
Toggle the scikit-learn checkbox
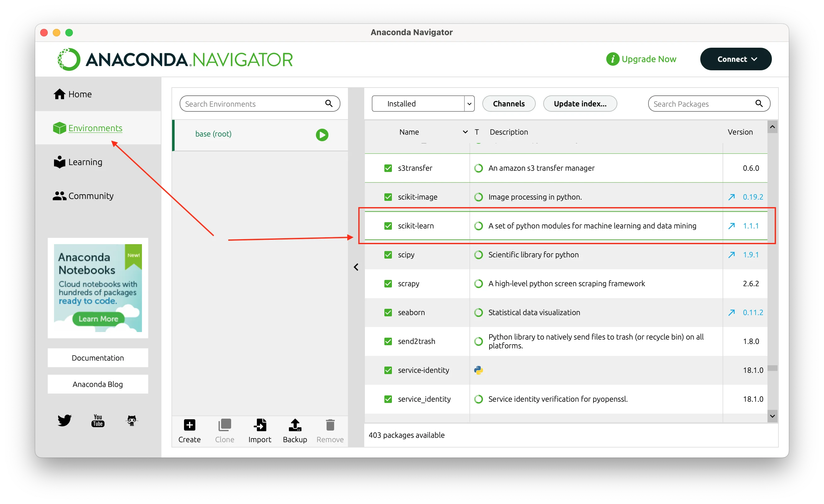(x=388, y=226)
